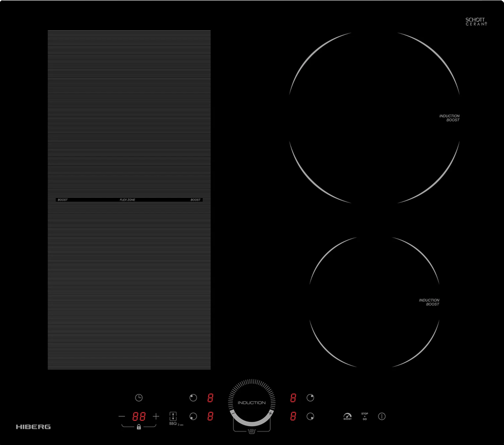Tap the keep-warm icon below the dial
This screenshot has width=504, height=445.
[252, 431]
